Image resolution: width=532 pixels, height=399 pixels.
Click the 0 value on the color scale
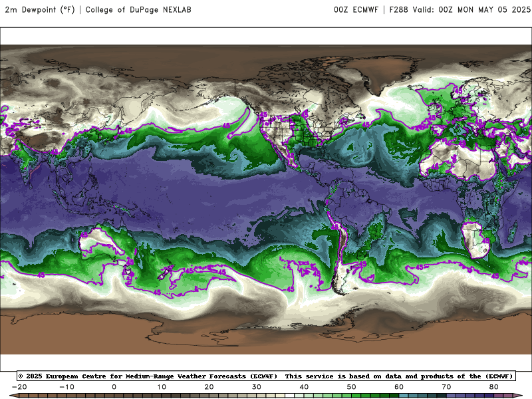114,387
